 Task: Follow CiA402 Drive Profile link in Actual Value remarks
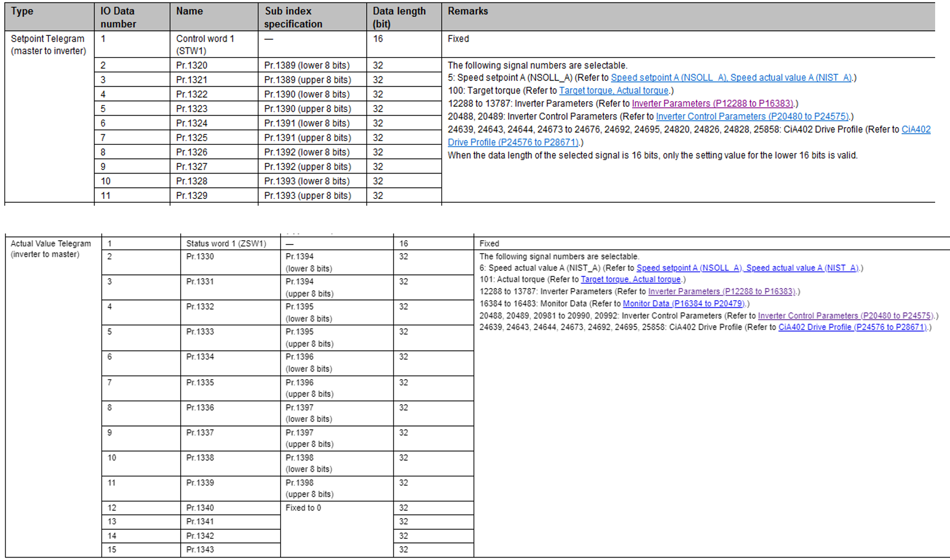tap(853, 327)
